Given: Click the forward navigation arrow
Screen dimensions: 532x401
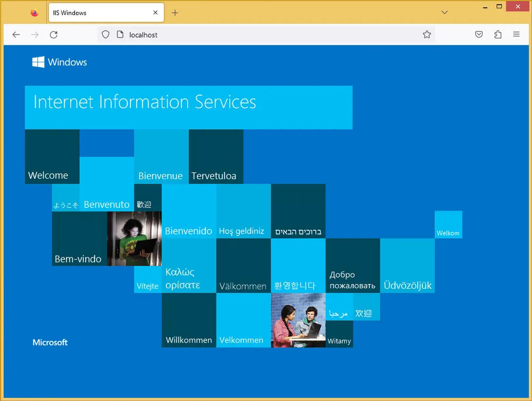Looking at the screenshot, I should (35, 35).
